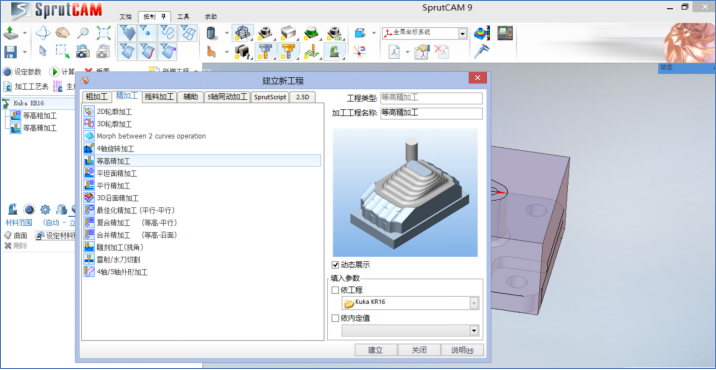This screenshot has width=716, height=370.
Task: Edit 加工工程名称 name field
Action: pos(431,113)
